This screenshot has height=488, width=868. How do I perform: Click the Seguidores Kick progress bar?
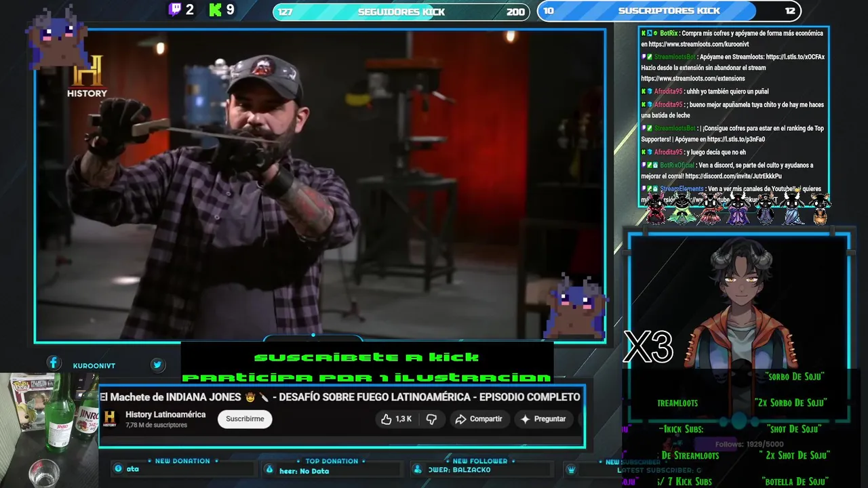point(401,12)
